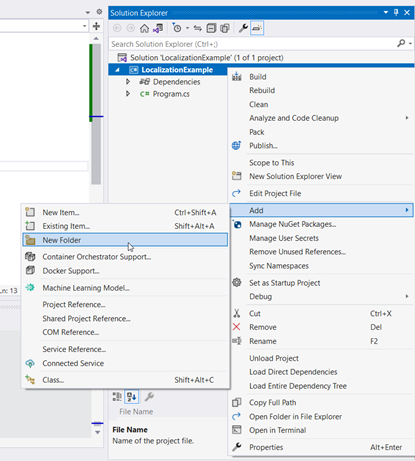Click the Search Solution Explorer field
Viewport: 415px width, 461px height.
click(x=252, y=44)
